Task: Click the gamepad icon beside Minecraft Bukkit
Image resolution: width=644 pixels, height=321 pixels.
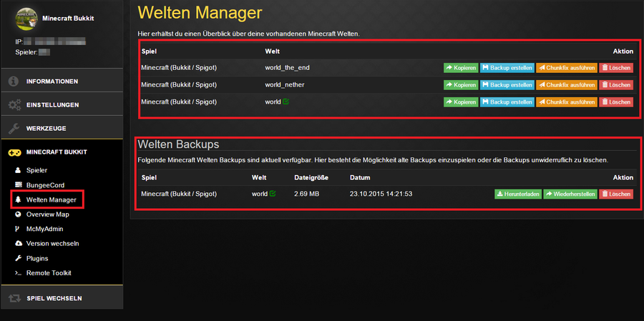Action: (x=14, y=152)
